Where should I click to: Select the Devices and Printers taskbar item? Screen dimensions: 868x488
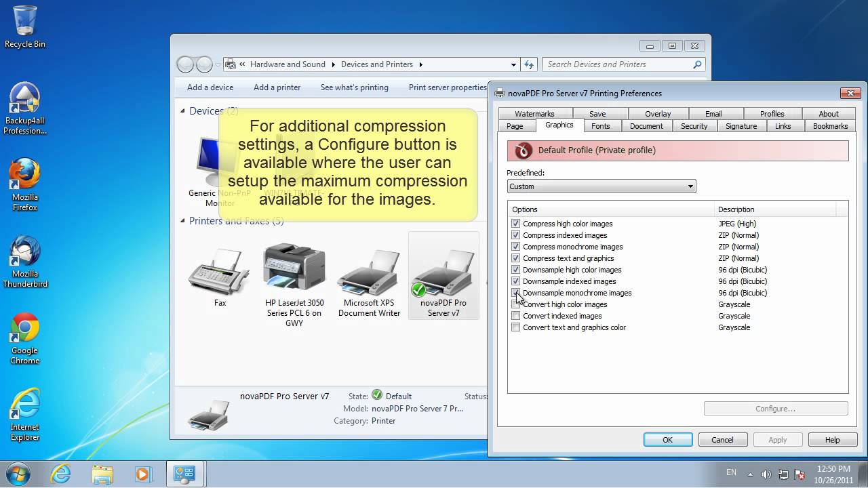click(184, 474)
